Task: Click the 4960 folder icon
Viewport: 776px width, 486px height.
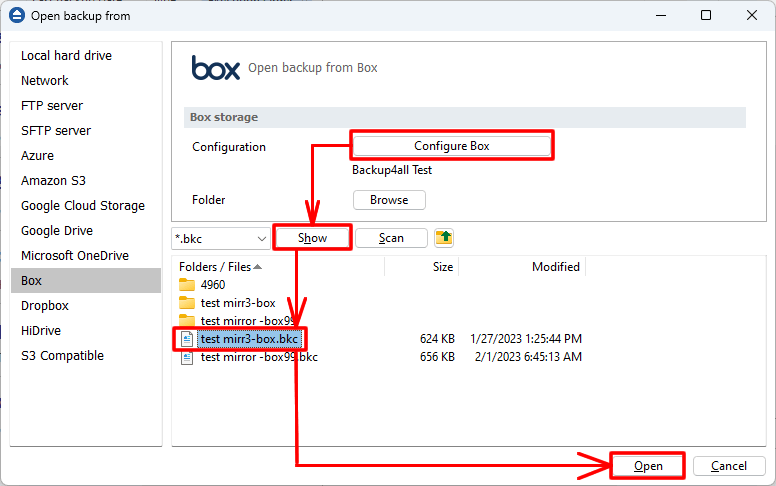Action: (x=187, y=285)
